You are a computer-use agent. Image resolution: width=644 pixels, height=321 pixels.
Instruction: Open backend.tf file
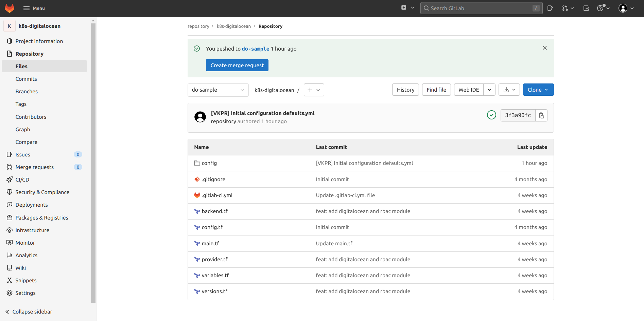[214, 211]
